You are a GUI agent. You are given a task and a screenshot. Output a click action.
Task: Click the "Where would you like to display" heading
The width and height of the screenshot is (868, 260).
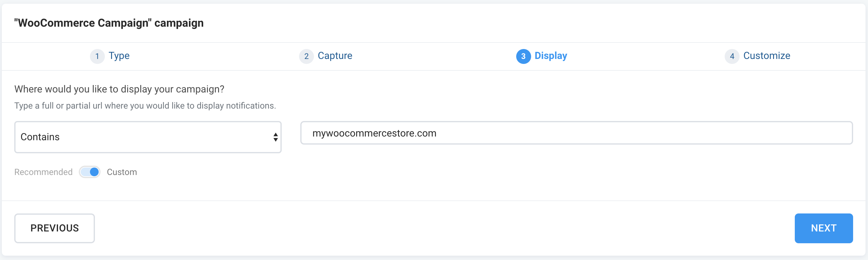(x=119, y=89)
